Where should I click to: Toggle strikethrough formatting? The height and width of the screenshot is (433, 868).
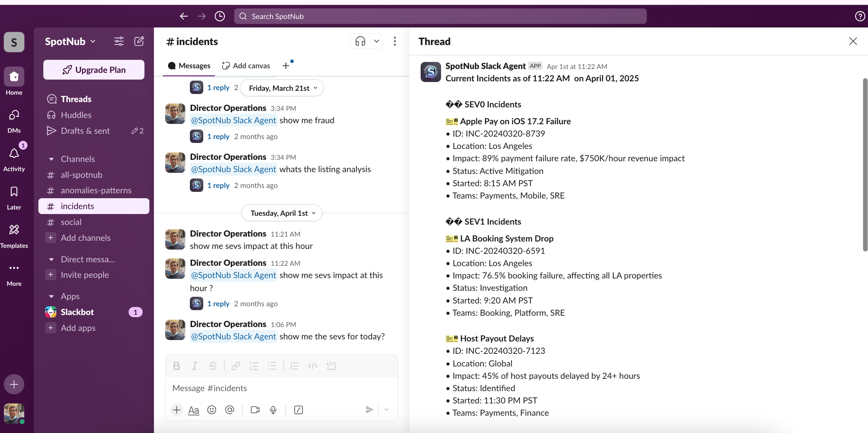click(x=213, y=366)
